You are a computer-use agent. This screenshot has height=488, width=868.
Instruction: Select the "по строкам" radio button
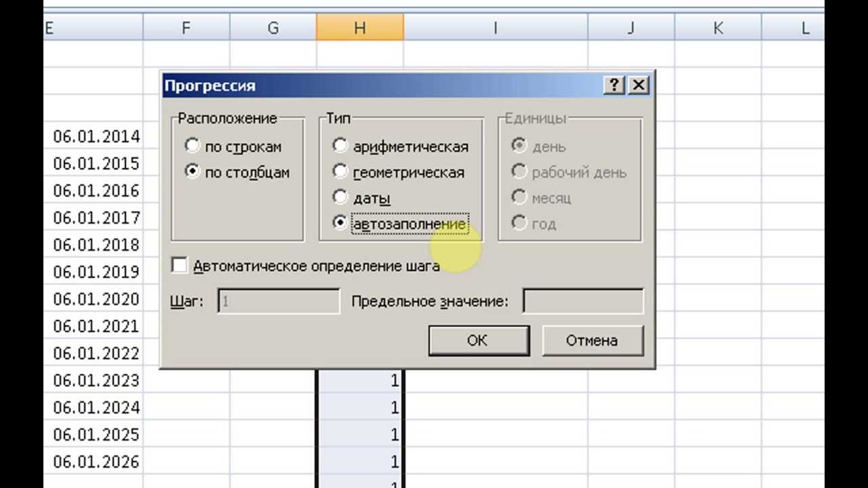click(193, 146)
